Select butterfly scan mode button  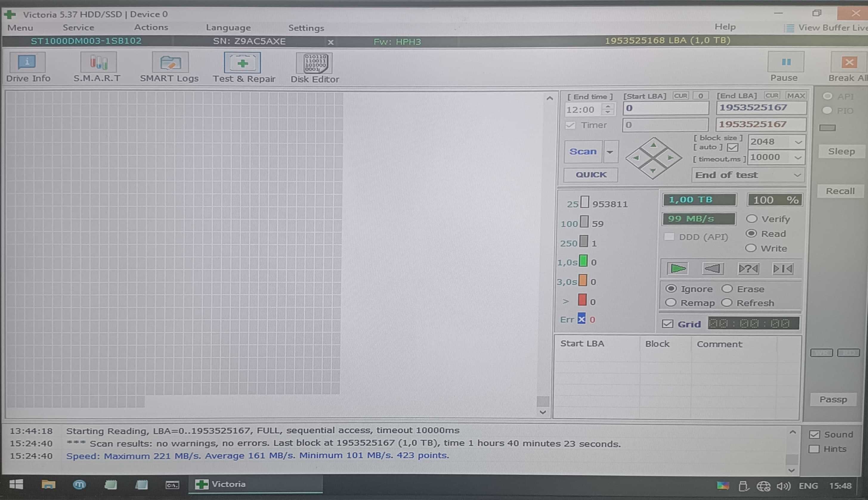(x=782, y=268)
